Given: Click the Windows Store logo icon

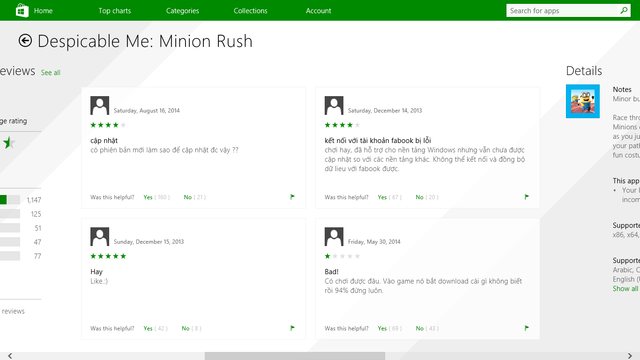Looking at the screenshot, I should click(22, 10).
